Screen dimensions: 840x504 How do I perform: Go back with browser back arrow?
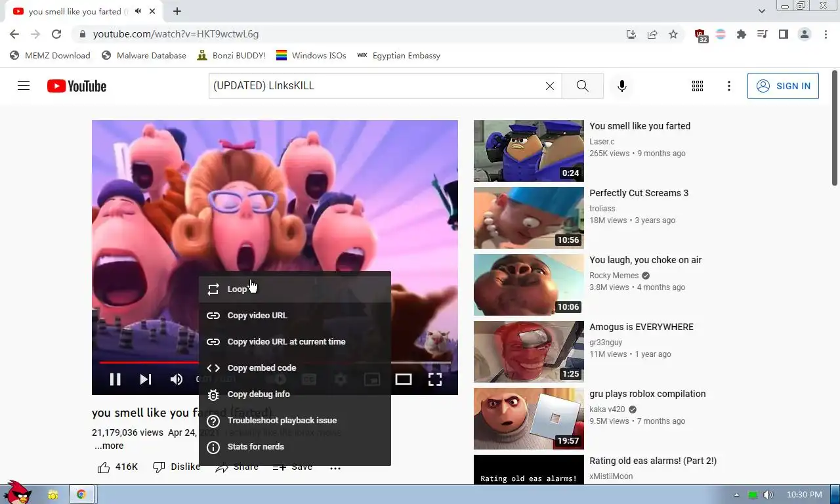click(x=14, y=34)
